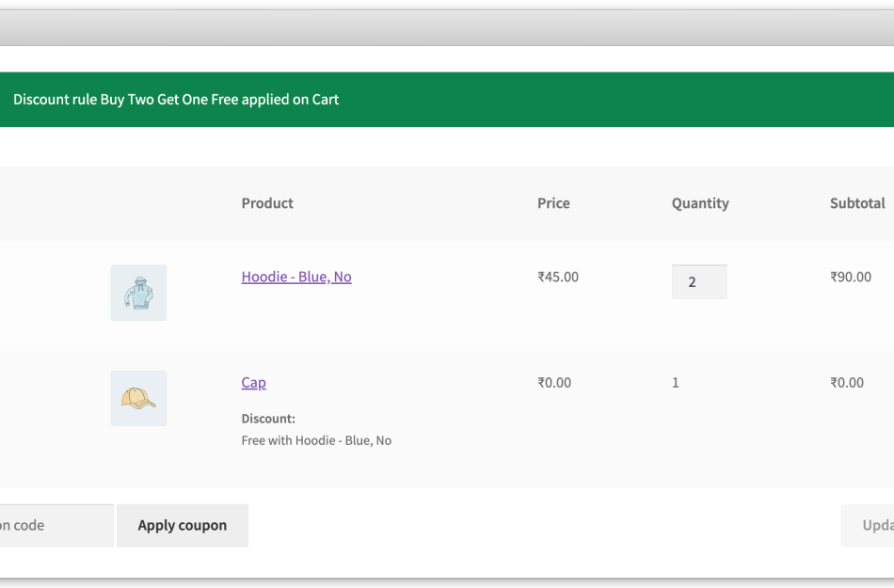Image resolution: width=894 pixels, height=588 pixels.
Task: Click the Free with Hoodie discount text
Action: point(316,440)
